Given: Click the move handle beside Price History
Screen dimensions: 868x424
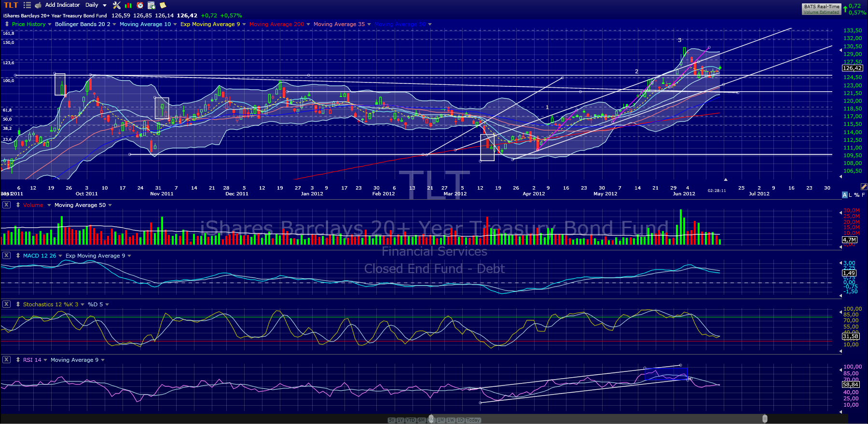Looking at the screenshot, I should point(7,24).
